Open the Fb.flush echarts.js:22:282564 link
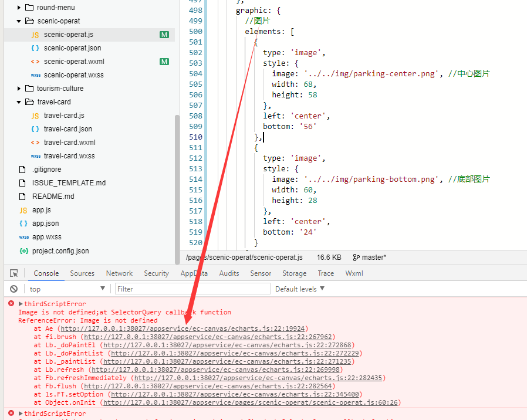Screen dimensions: 527x420 [x=208, y=386]
